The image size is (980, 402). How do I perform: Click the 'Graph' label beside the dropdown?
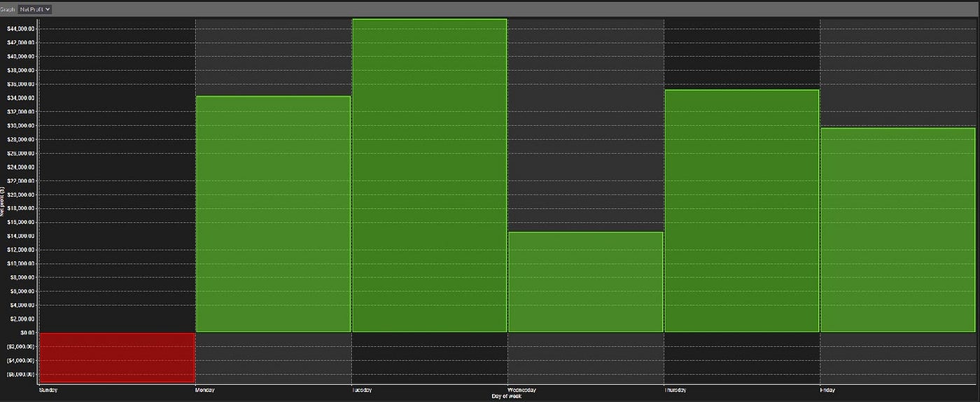[8, 9]
